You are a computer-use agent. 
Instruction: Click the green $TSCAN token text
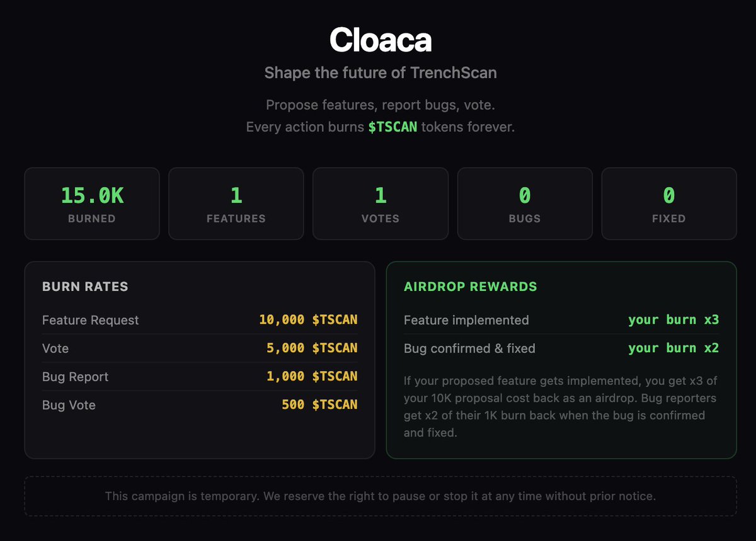pos(392,127)
